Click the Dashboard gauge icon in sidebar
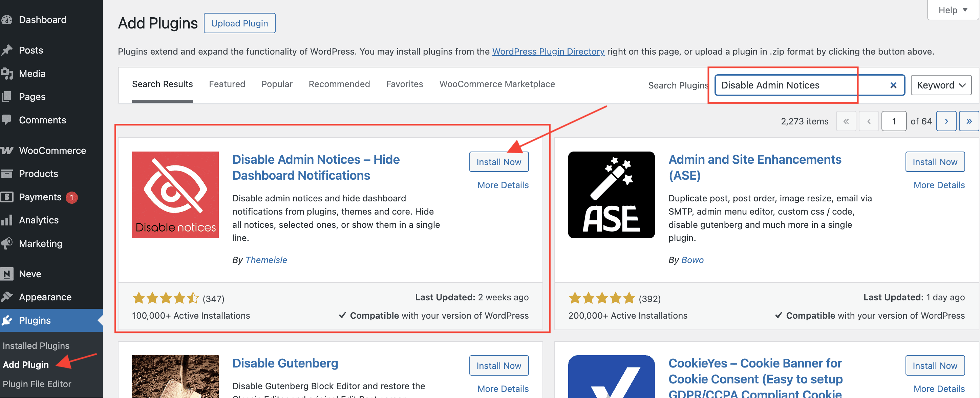This screenshot has height=398, width=980. (x=6, y=20)
